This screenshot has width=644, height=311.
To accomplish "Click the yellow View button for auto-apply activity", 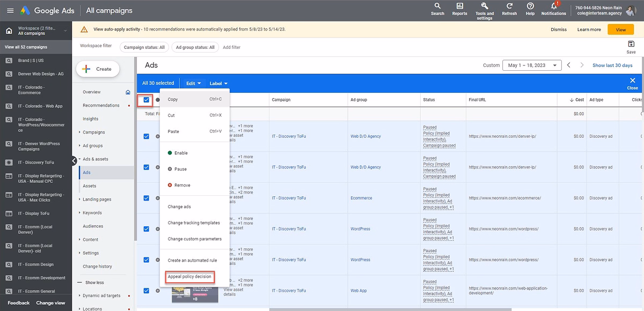I will [620, 29].
